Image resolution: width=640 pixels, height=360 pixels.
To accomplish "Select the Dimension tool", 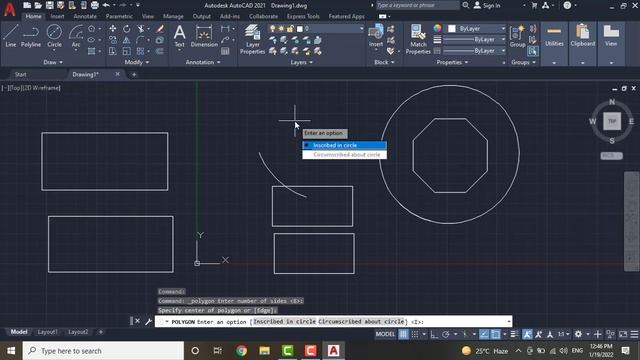I will 204,36.
